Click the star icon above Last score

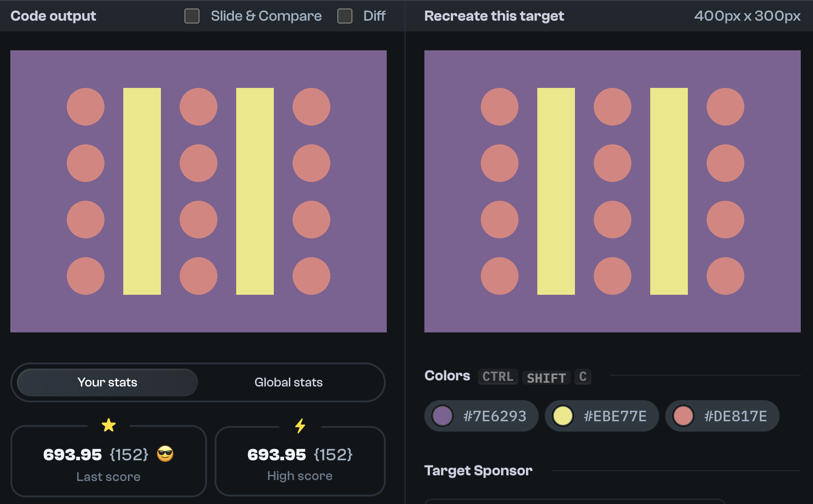click(x=109, y=425)
